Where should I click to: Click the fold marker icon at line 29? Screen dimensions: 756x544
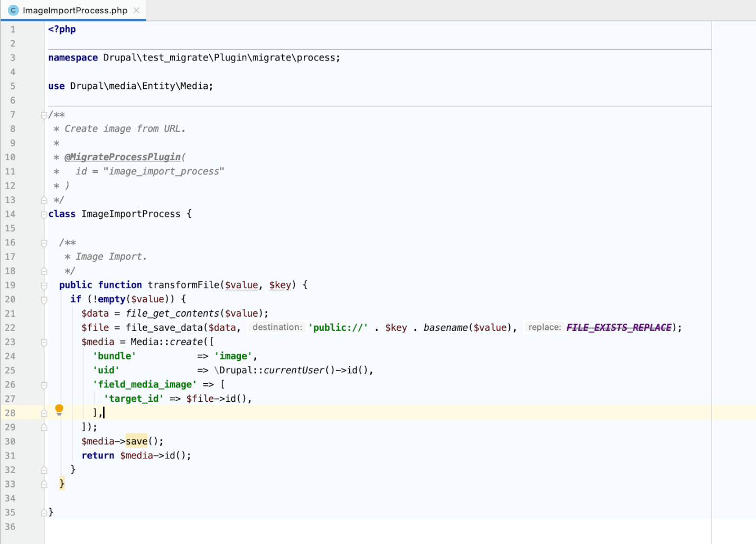(x=44, y=427)
